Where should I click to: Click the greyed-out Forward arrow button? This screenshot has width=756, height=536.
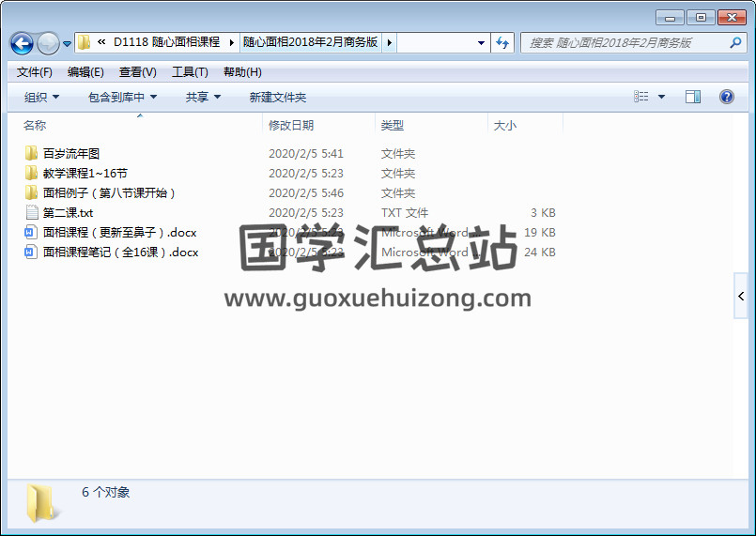(48, 43)
